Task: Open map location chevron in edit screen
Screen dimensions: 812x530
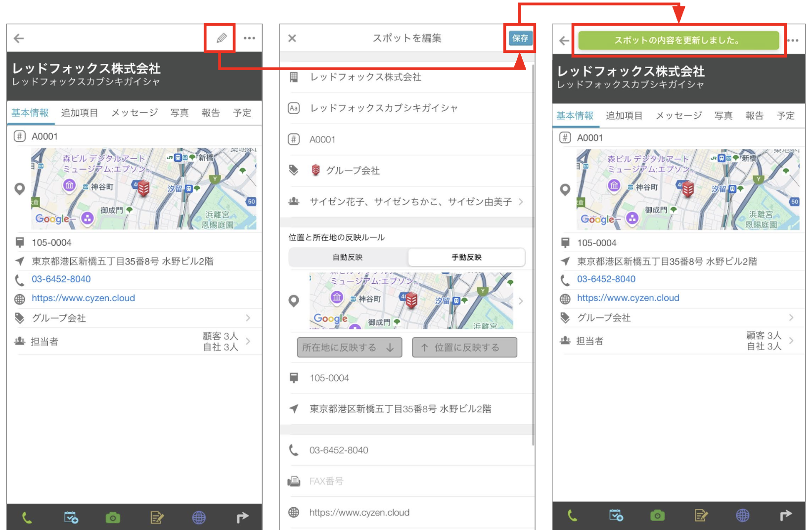Action: 521,301
